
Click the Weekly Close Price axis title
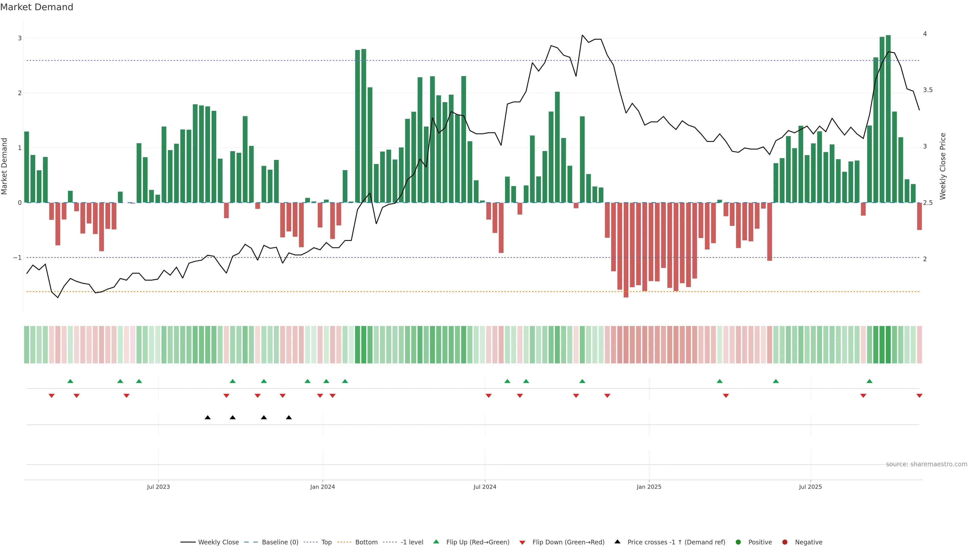click(x=943, y=166)
